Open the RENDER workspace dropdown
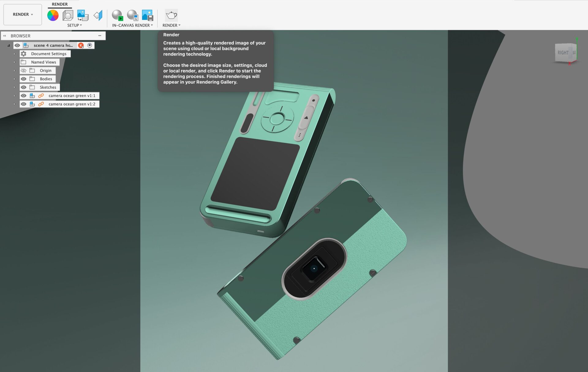Viewport: 588px width, 372px height. click(23, 14)
